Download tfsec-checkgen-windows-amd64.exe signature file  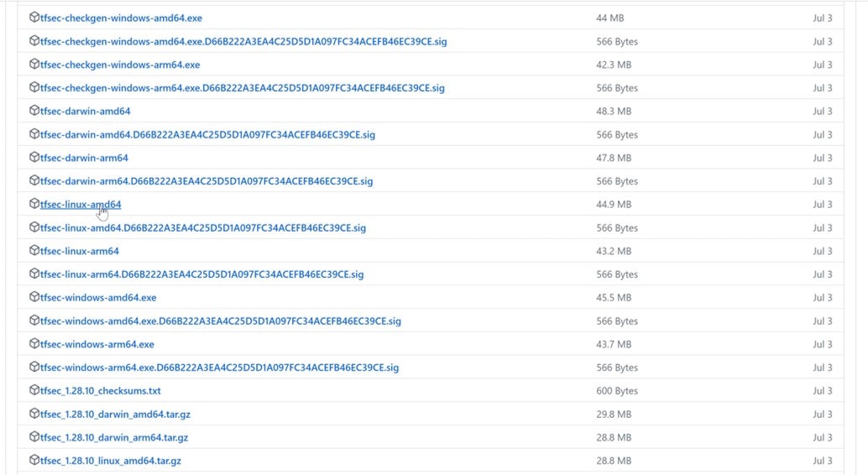[x=243, y=41]
